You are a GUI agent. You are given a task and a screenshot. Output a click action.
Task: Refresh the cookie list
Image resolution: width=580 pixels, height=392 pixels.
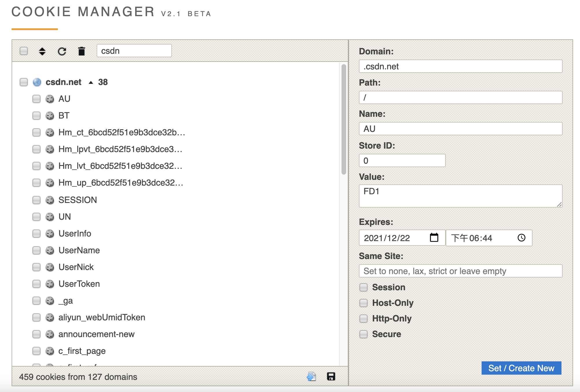coord(62,51)
